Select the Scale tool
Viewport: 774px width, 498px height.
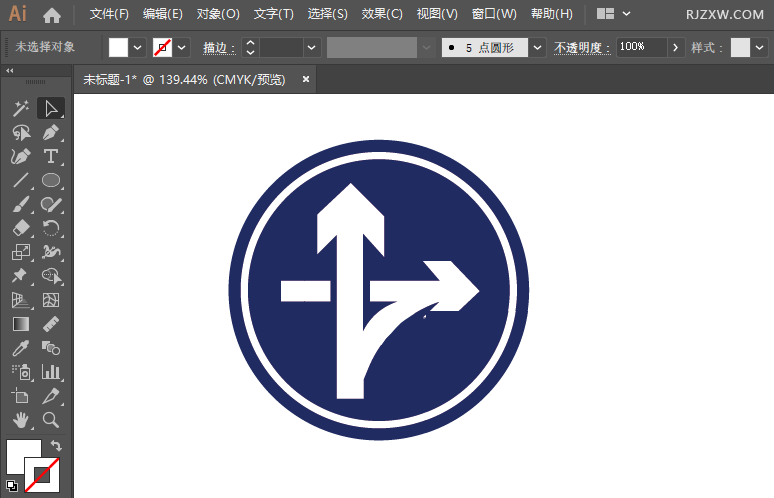coord(21,252)
